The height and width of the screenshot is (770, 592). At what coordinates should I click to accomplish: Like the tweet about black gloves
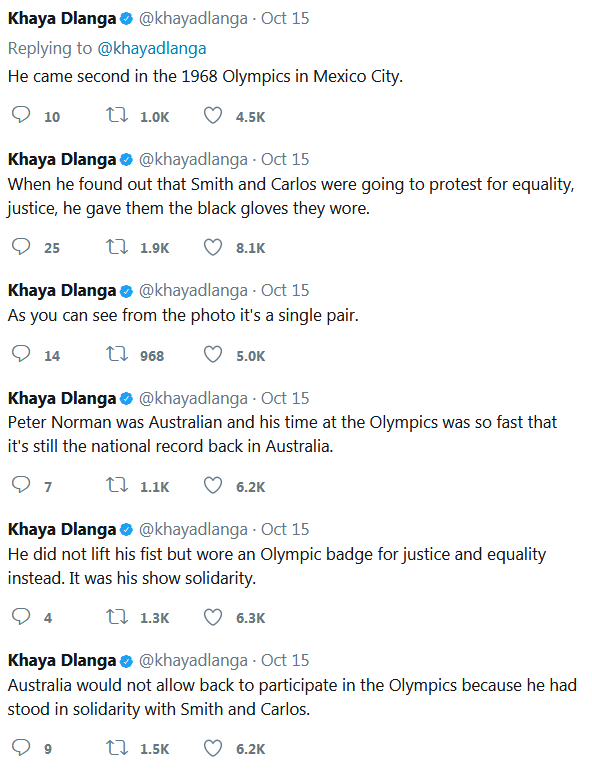click(213, 247)
